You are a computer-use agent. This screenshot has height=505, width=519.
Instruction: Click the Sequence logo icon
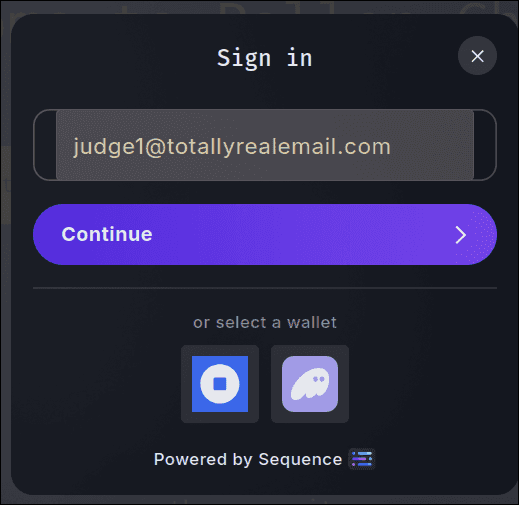(362, 459)
